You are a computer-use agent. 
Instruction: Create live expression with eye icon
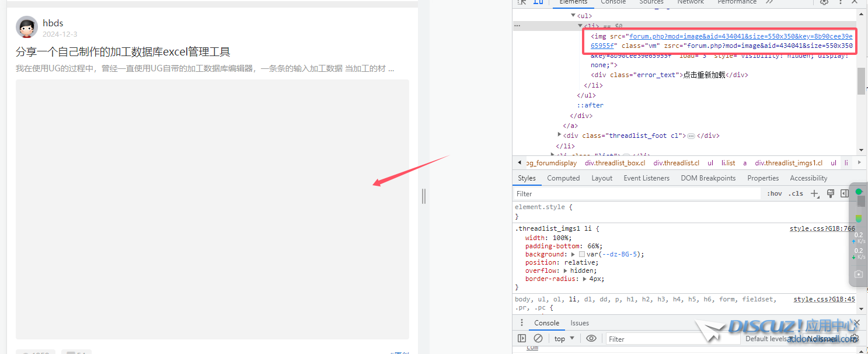click(x=591, y=338)
